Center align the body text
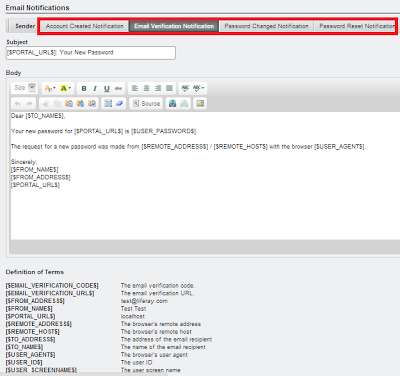 tap(146, 88)
